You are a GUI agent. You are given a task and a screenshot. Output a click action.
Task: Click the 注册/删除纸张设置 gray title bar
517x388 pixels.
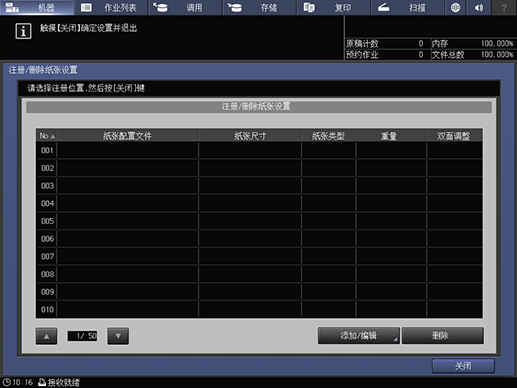259,107
